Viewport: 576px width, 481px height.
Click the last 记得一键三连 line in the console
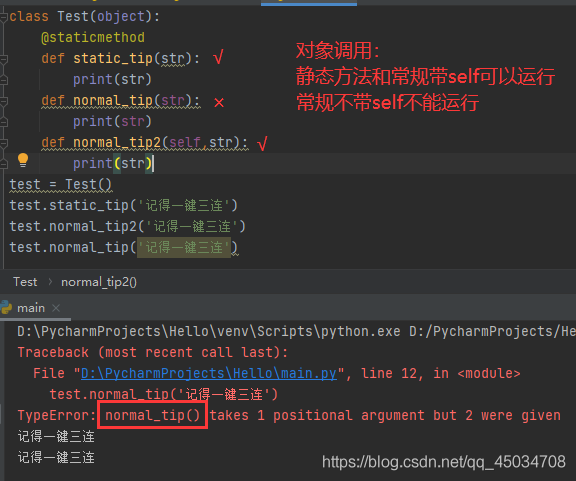point(56,457)
